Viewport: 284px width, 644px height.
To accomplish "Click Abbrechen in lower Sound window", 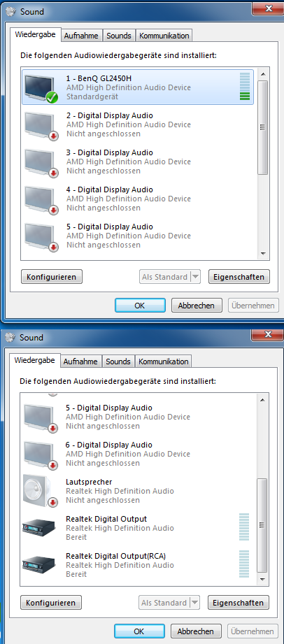I will tap(196, 631).
